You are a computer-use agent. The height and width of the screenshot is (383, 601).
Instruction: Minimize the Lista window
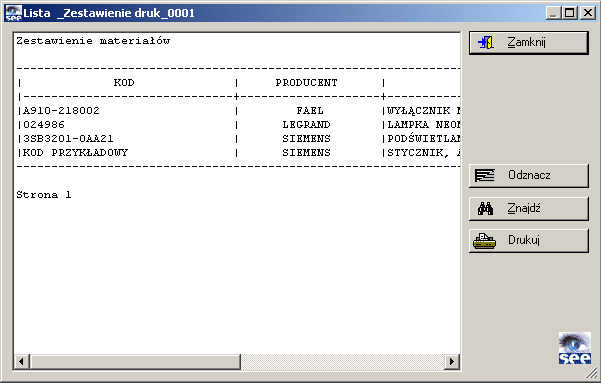[x=553, y=13]
